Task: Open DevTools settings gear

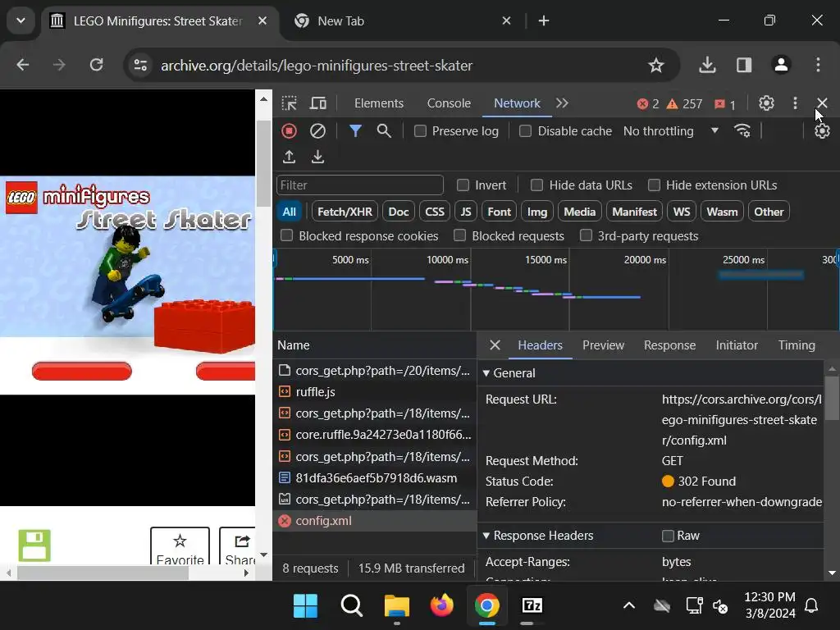Action: 767,103
